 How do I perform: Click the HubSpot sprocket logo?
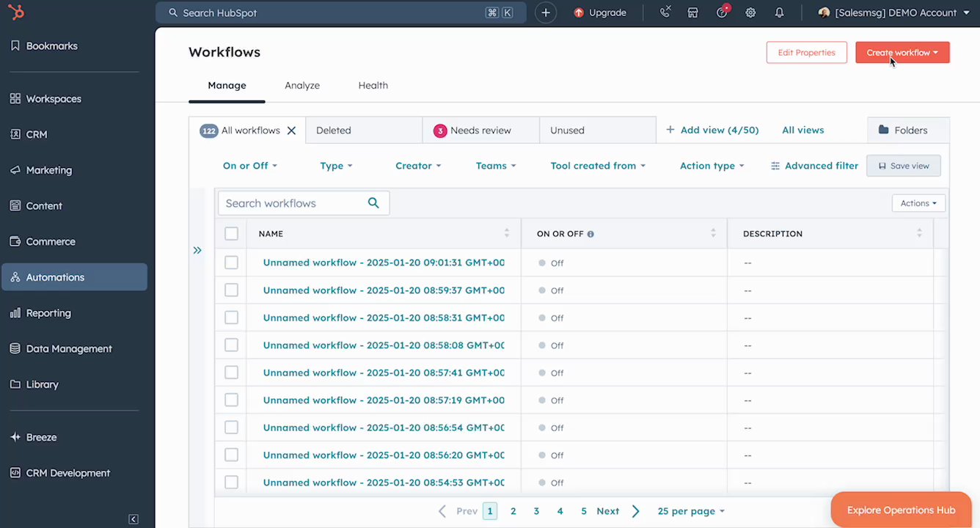[15, 12]
